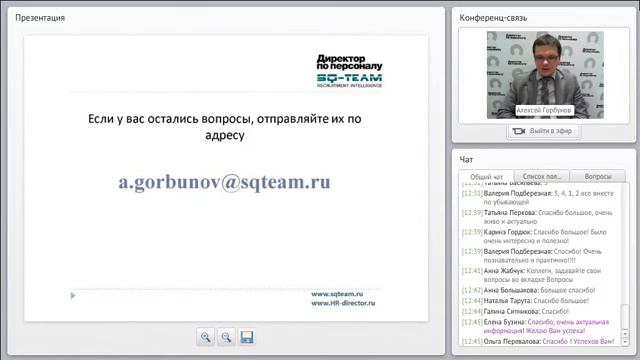Image resolution: width=640 pixels, height=360 pixels.
Task: Click the Конференц-связь panel title
Action: (x=493, y=18)
